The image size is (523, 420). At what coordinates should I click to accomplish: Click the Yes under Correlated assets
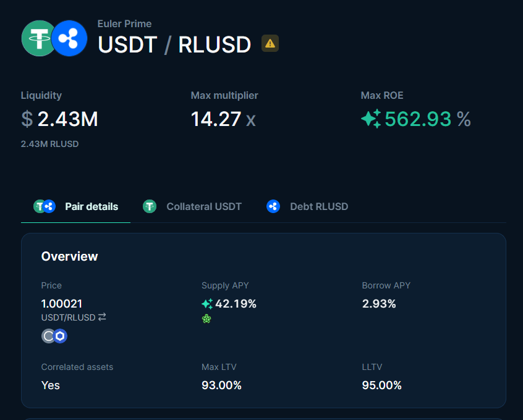click(50, 385)
